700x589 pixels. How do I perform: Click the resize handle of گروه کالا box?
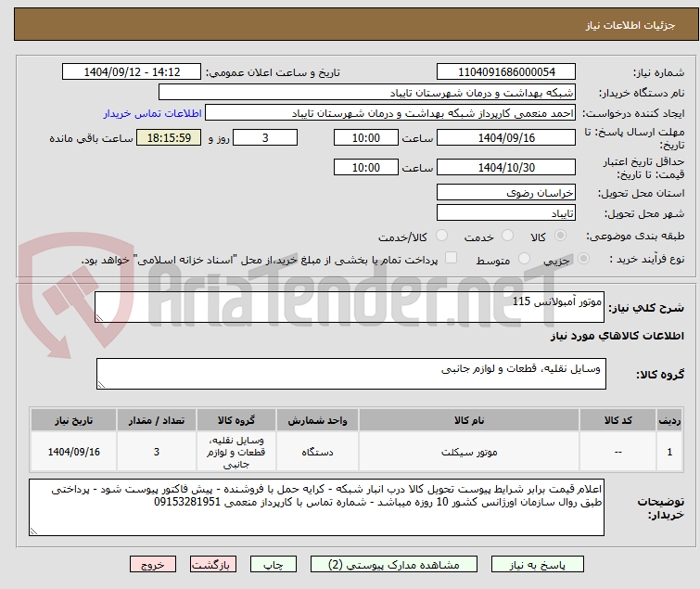[101, 385]
